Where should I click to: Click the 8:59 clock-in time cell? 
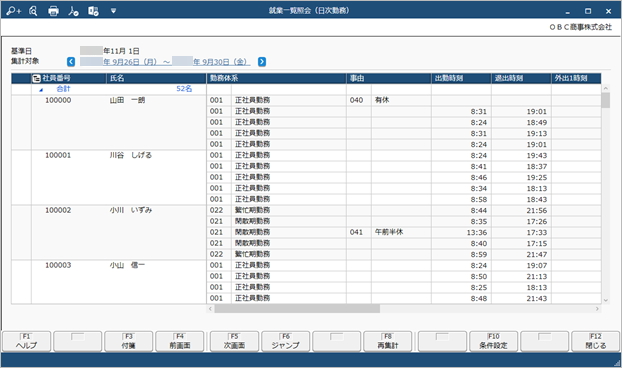click(x=461, y=255)
